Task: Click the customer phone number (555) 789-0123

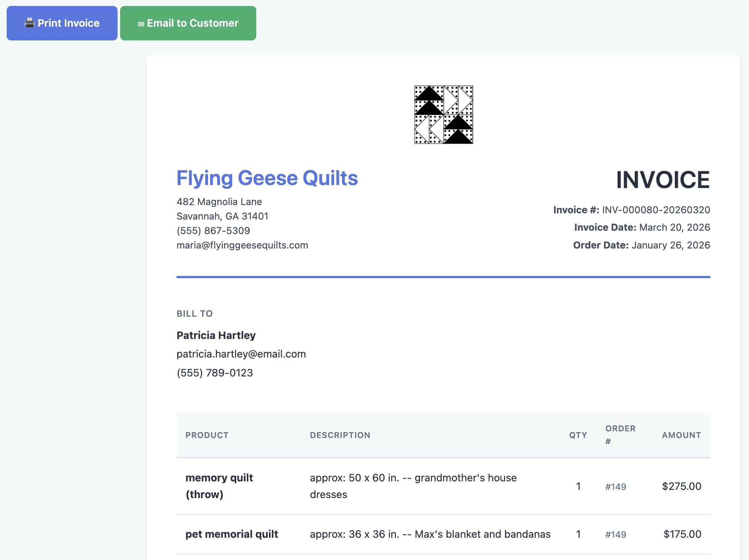Action: pyautogui.click(x=215, y=373)
